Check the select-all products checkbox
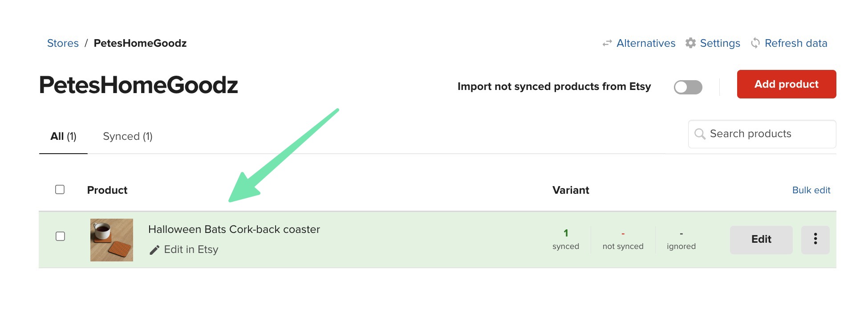Viewport: 868px width, 326px height. click(59, 189)
